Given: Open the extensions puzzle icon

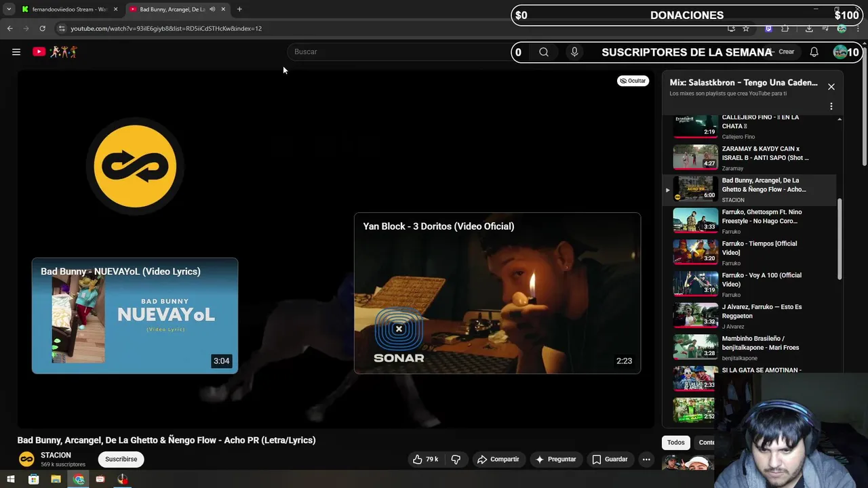Looking at the screenshot, I should [x=785, y=28].
